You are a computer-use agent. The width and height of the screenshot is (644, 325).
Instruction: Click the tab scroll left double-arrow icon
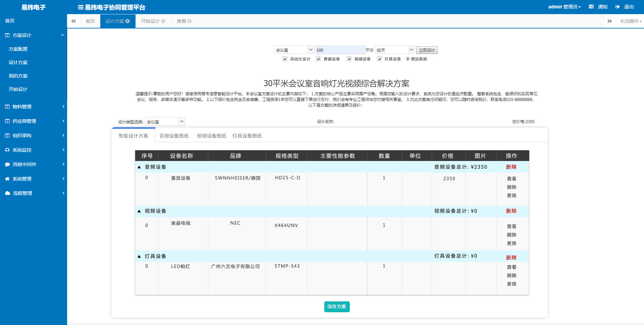[x=73, y=21]
